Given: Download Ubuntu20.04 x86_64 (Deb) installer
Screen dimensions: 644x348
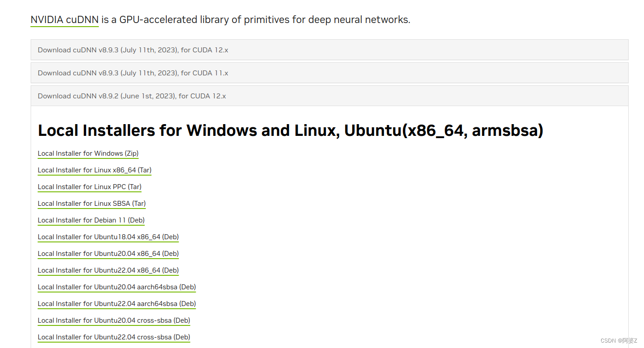Looking at the screenshot, I should point(108,254).
